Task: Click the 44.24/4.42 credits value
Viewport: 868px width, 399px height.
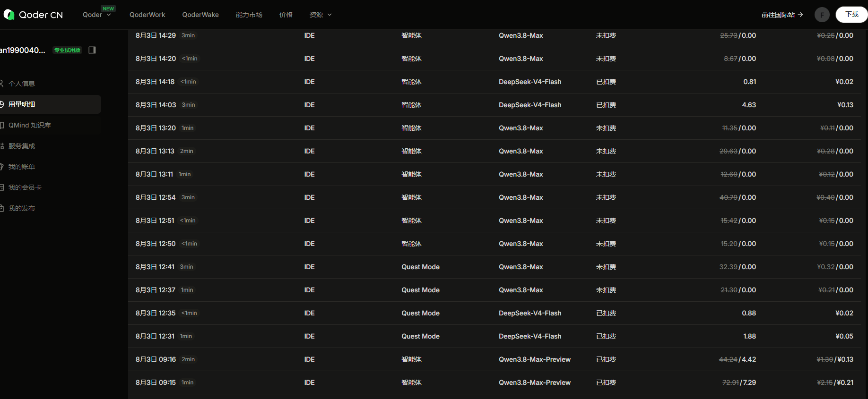Action: pos(738,359)
